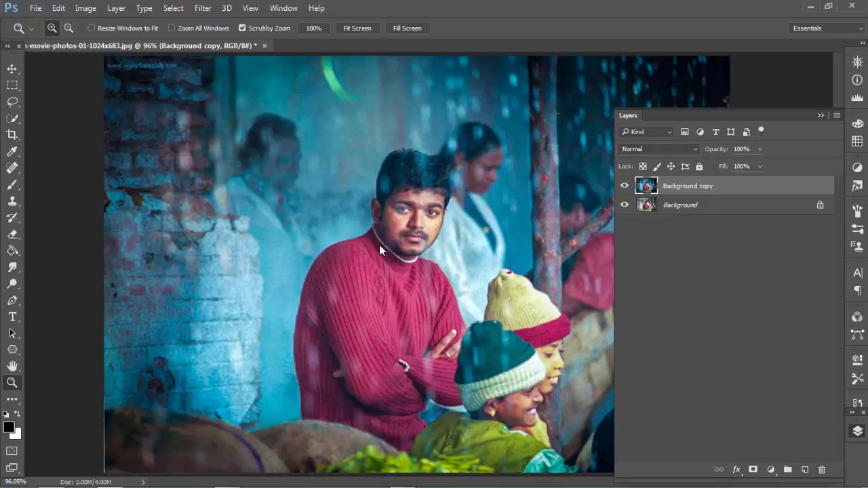Select the Path Selection tool
The image size is (868, 488).
pos(12,333)
